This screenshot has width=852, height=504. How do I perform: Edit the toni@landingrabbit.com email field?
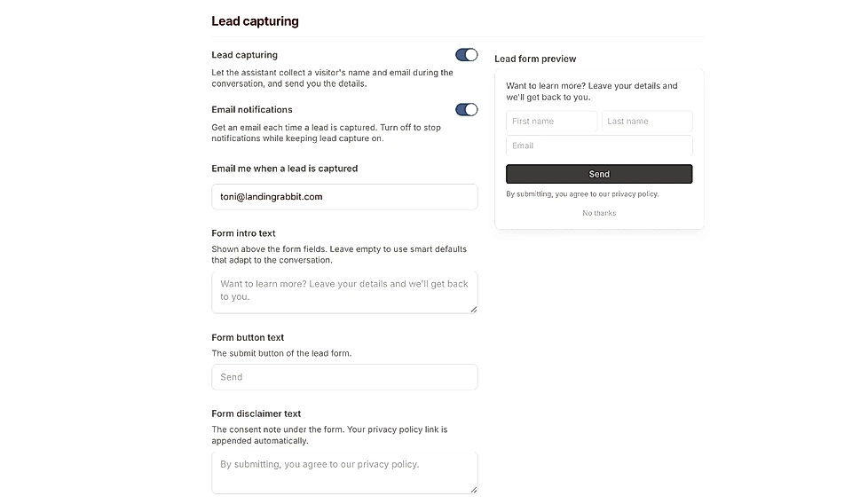click(x=344, y=197)
